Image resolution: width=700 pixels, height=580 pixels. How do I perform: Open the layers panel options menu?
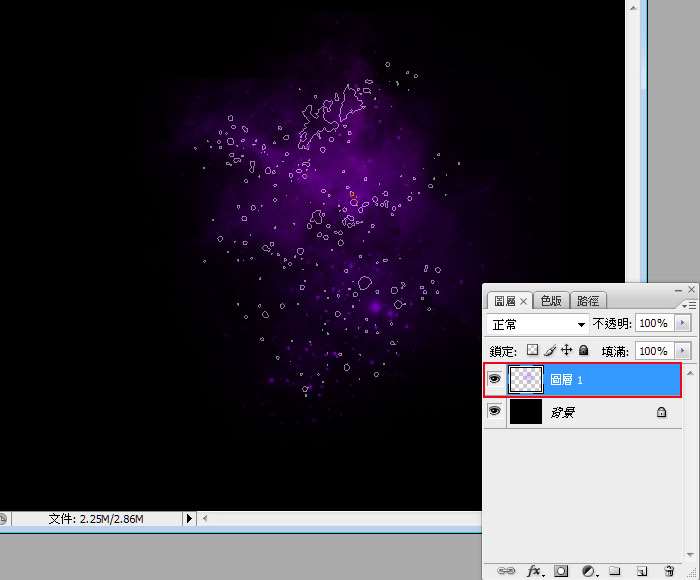[689, 305]
